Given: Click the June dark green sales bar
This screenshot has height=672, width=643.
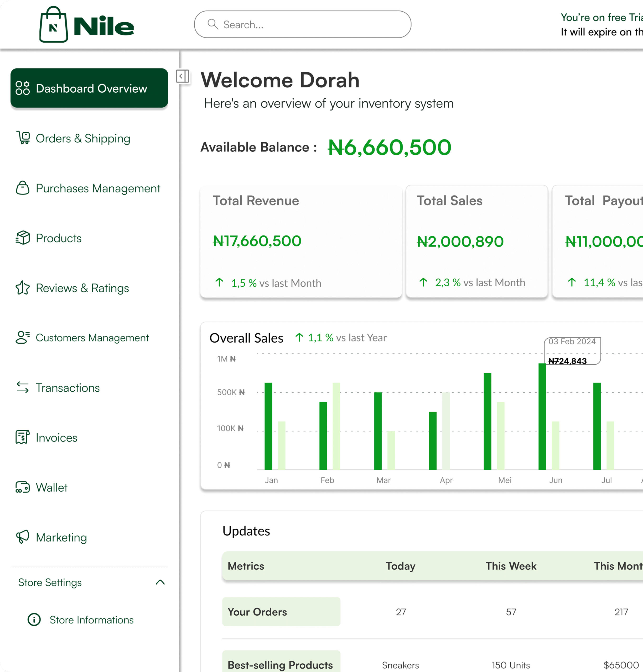Looking at the screenshot, I should tap(542, 417).
